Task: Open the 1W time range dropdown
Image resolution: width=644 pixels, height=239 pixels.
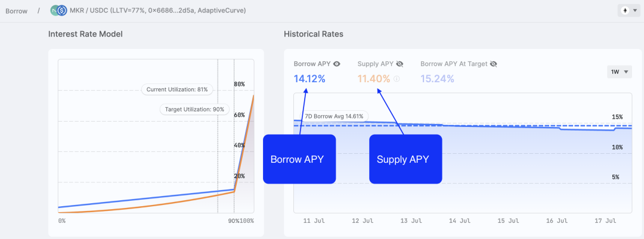Action: (x=620, y=72)
